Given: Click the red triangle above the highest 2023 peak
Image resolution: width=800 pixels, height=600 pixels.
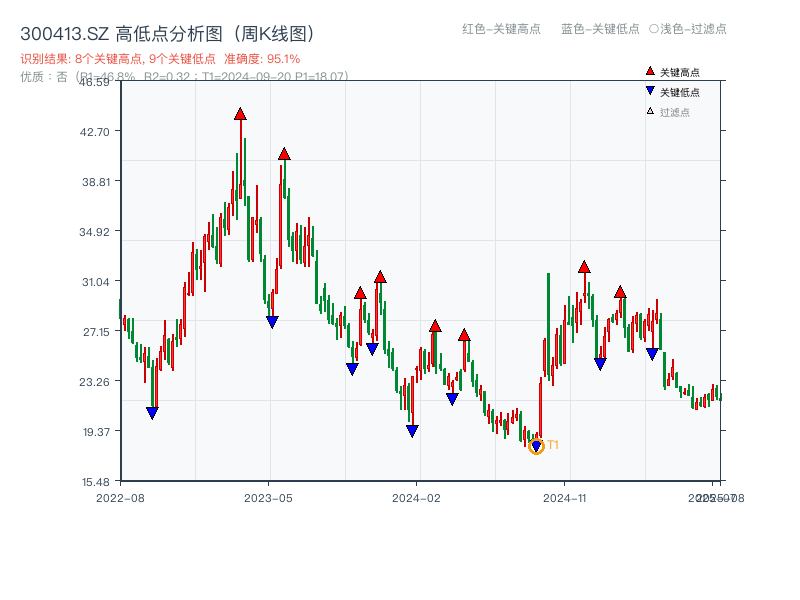Looking at the screenshot, I should (x=240, y=114).
